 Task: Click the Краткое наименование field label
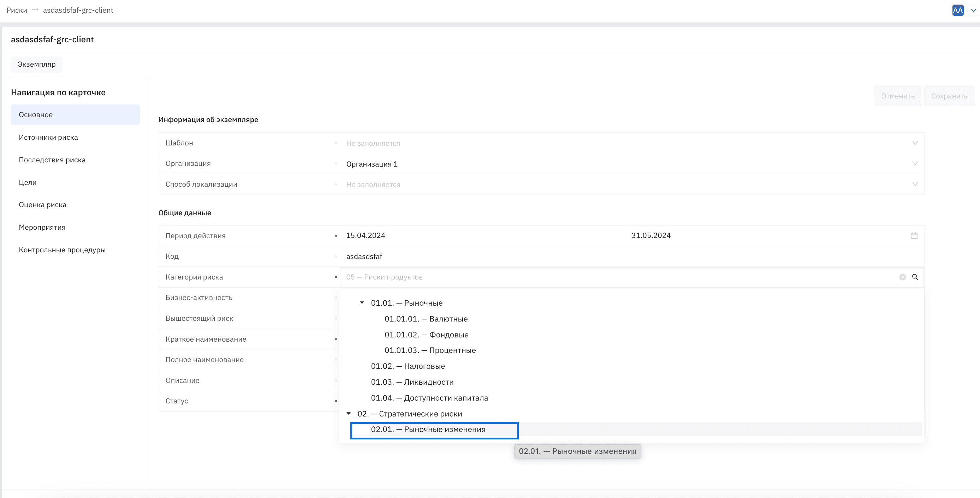[206, 339]
